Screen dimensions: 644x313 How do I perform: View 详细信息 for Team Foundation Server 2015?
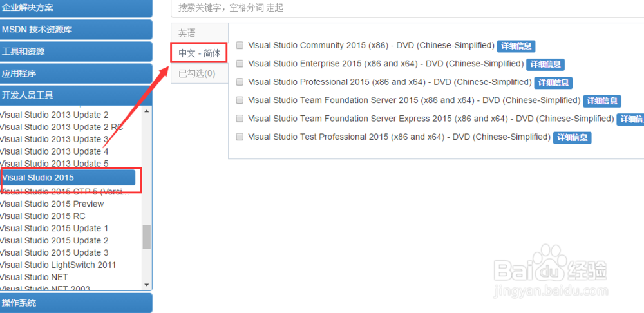coord(602,101)
